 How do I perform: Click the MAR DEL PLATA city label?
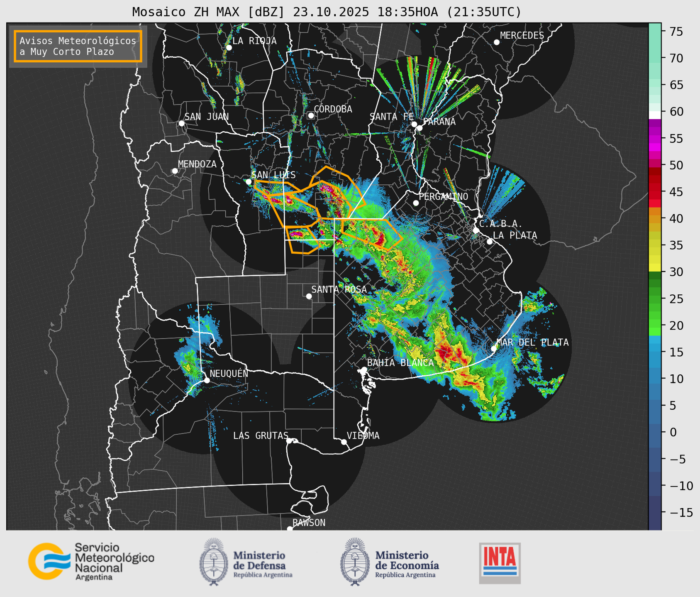point(532,343)
